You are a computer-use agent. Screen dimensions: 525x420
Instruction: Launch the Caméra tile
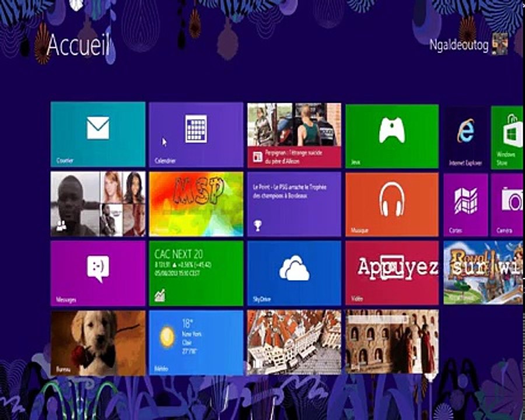[x=507, y=205]
